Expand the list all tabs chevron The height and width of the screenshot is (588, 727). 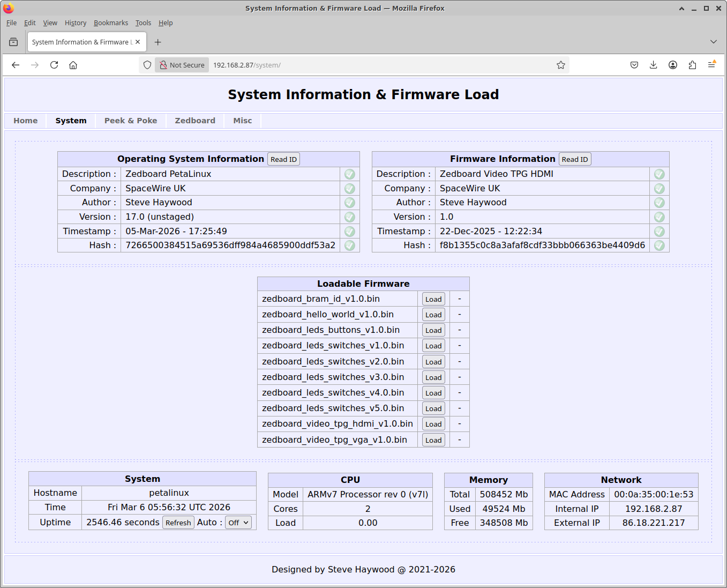(x=713, y=42)
